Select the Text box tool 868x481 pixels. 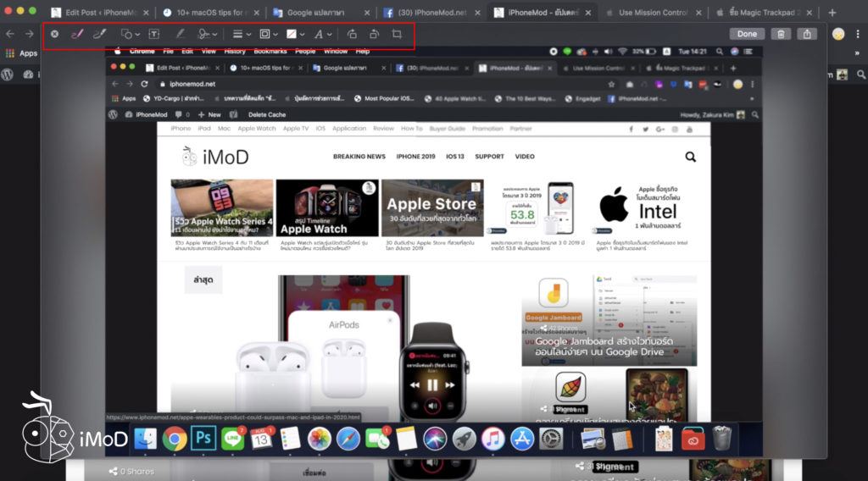pyautogui.click(x=154, y=34)
